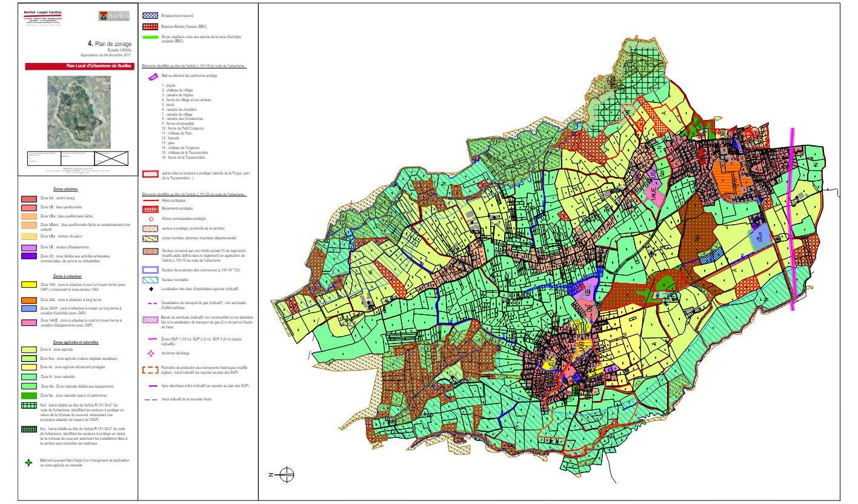Click the green star building-change legend symbol
Viewport: 858px width, 504px height.
point(29,463)
